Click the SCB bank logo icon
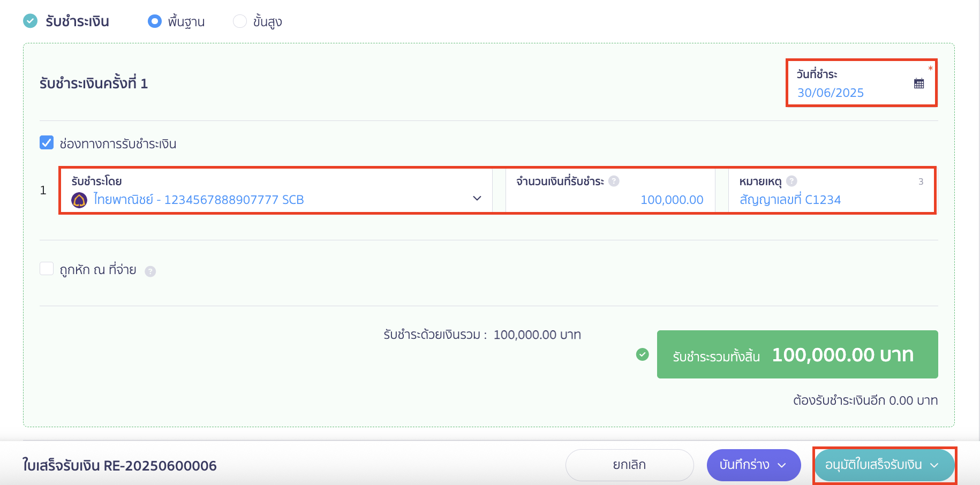The image size is (980, 485). tap(79, 200)
